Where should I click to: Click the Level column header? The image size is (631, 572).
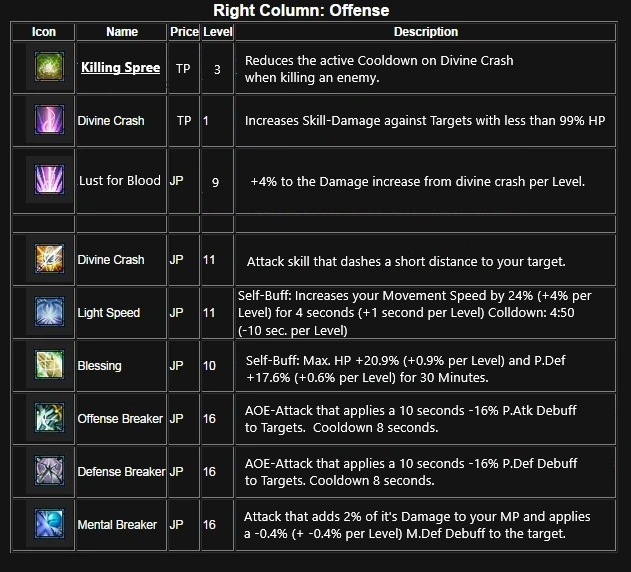click(217, 32)
